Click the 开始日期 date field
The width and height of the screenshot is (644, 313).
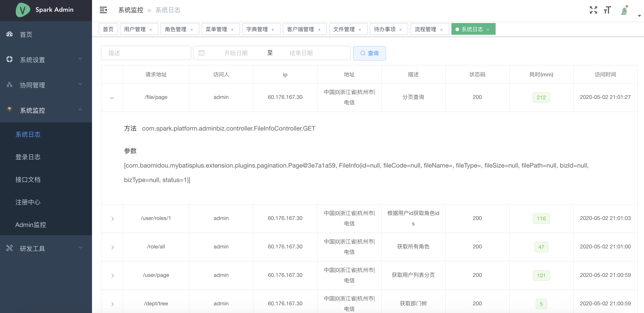coord(236,53)
